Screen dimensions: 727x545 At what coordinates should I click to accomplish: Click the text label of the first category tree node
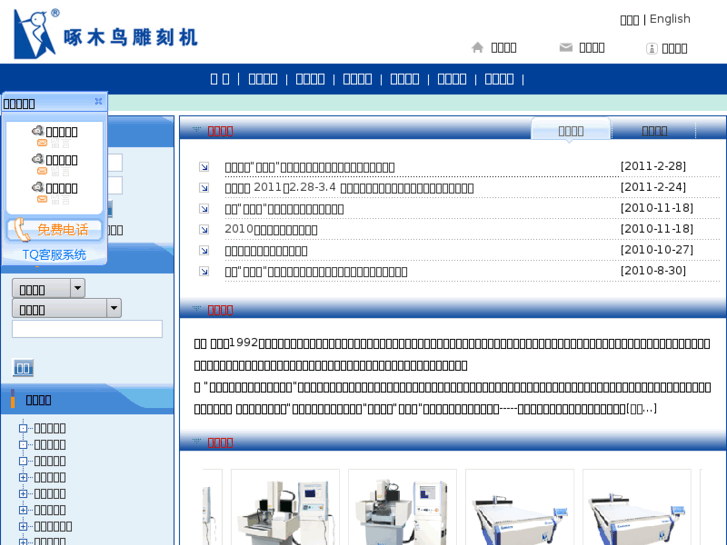(x=50, y=428)
